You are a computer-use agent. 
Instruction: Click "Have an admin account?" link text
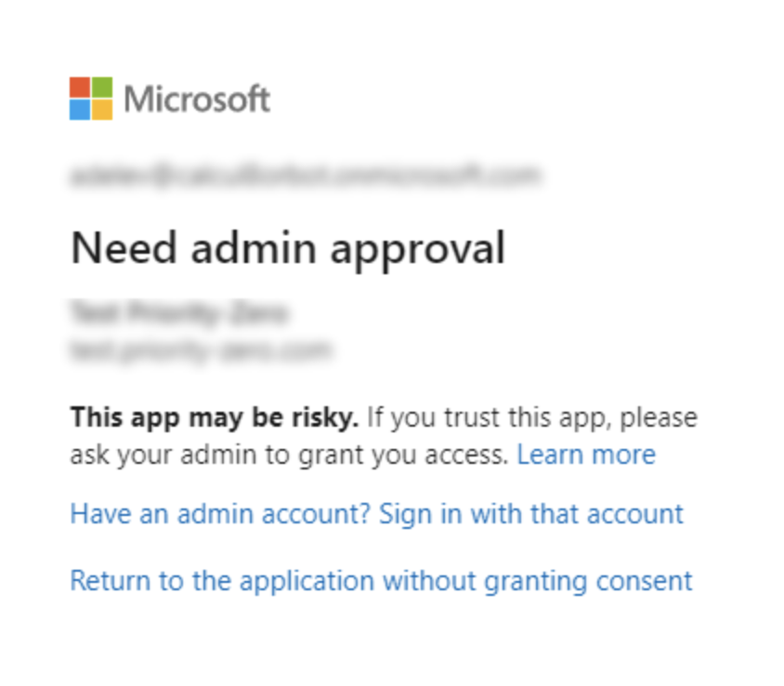[220, 514]
